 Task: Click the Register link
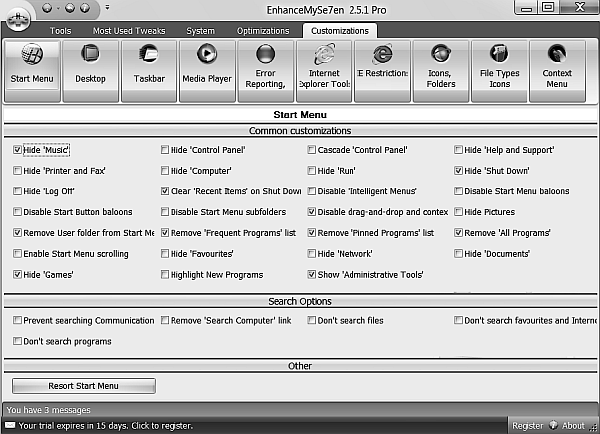pyautogui.click(x=528, y=426)
